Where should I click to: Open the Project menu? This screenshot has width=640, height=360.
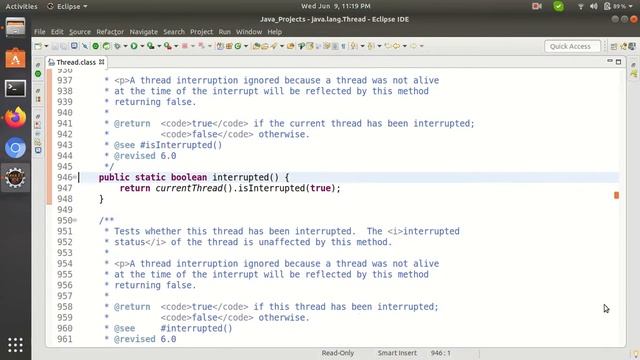pyautogui.click(x=202, y=32)
